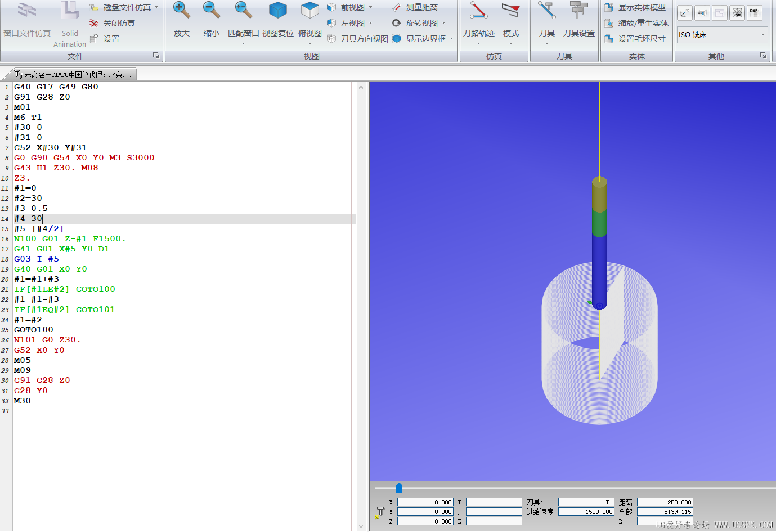
Task: Click the coordinate axes icon in 其他 group
Action: tap(684, 13)
